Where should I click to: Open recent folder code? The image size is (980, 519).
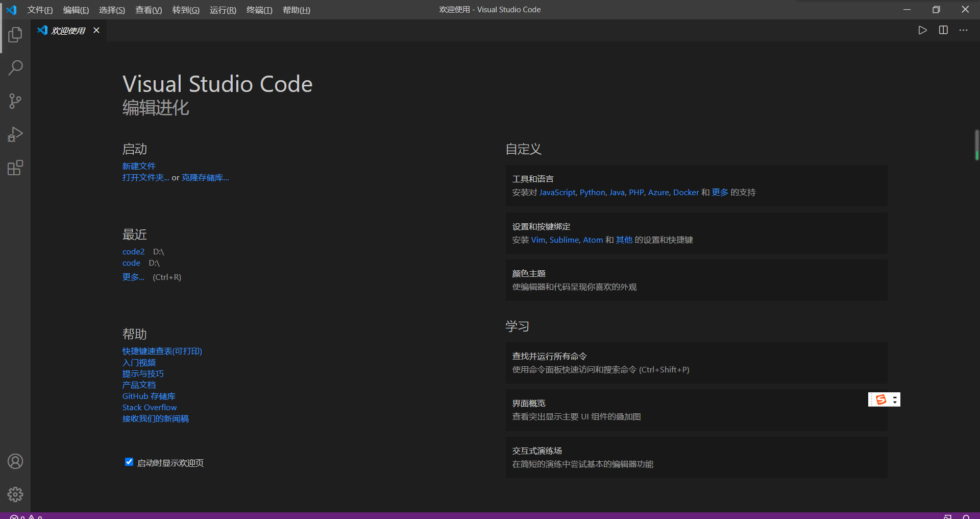coord(131,263)
